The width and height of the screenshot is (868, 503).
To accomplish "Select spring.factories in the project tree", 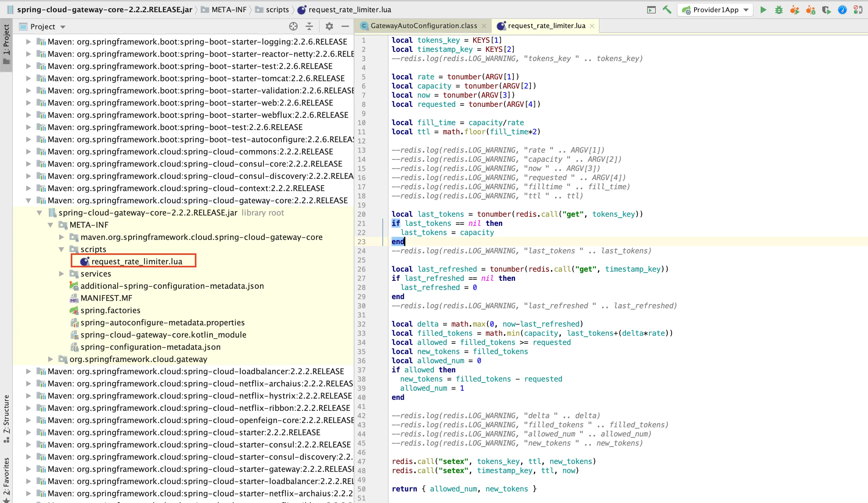I will pos(110,310).
